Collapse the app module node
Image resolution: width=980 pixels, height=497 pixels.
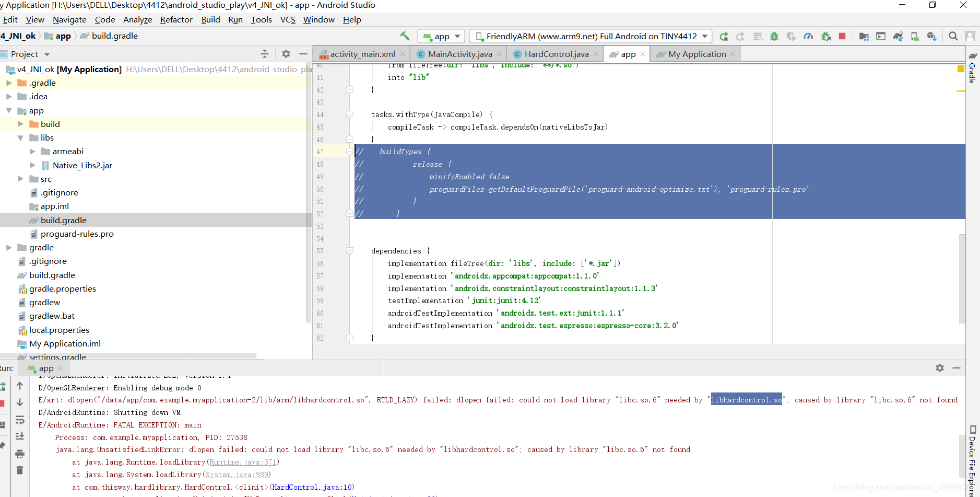(x=9, y=110)
